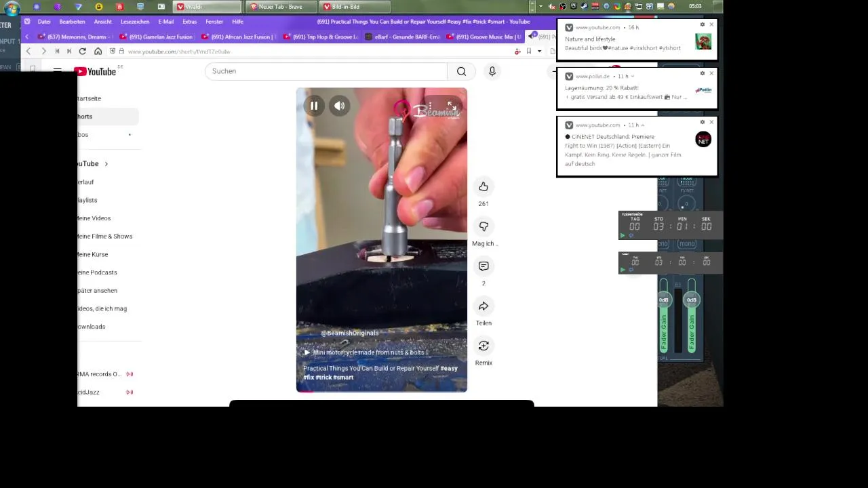This screenshot has width=868, height=488.
Task: Open the Fenster menu
Action: 214,22
